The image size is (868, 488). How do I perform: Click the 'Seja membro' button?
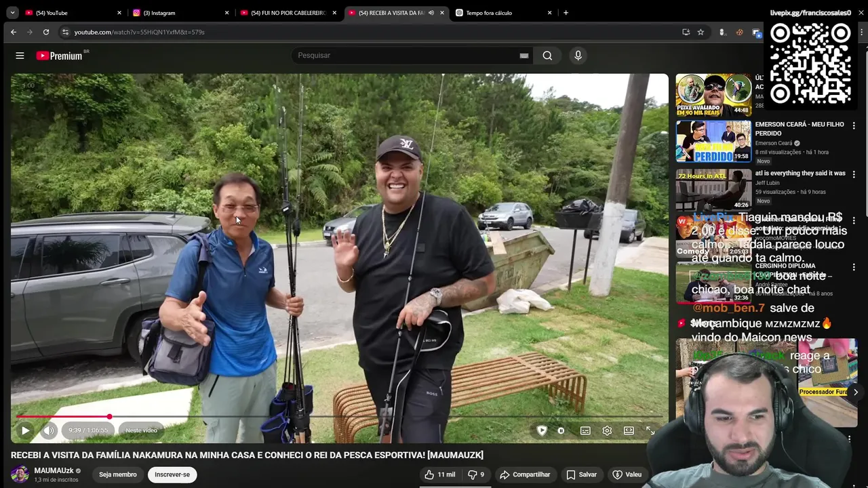[x=118, y=474]
